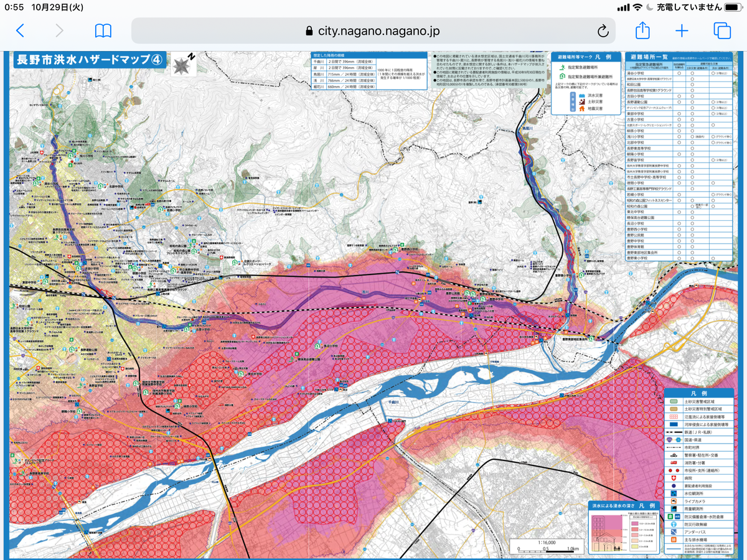Reload the city.nagano.nagano.jp page
Image resolution: width=747 pixels, height=560 pixels.
(x=602, y=30)
